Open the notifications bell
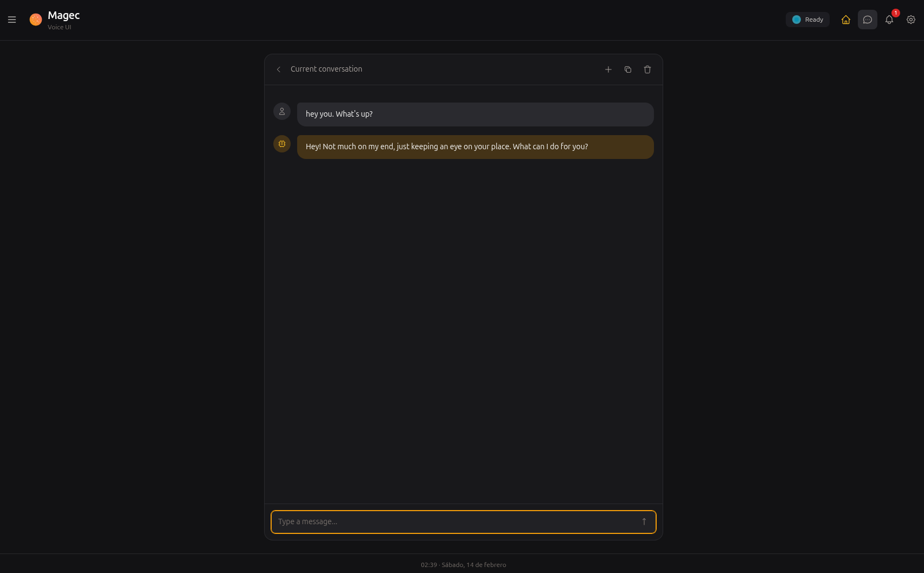The width and height of the screenshot is (924, 573). [889, 20]
